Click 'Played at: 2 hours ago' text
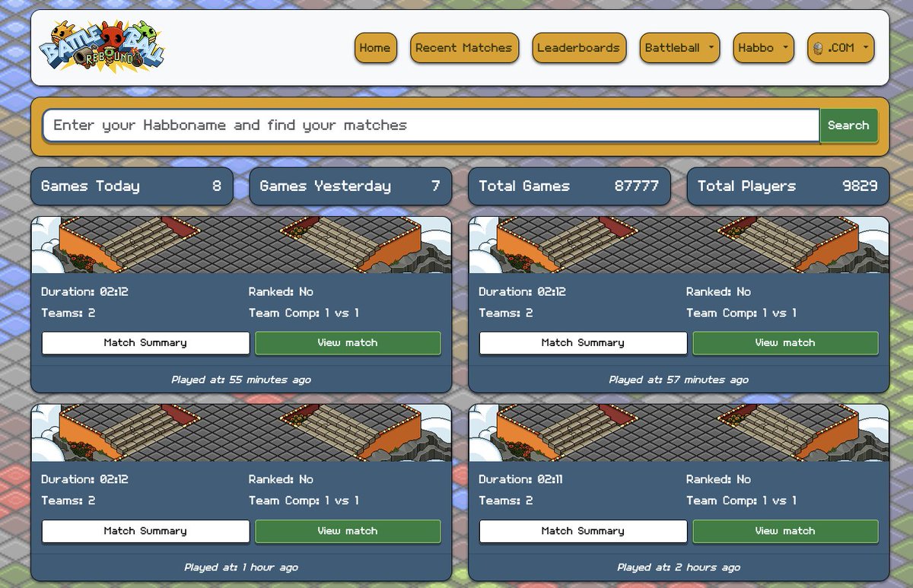The width and height of the screenshot is (913, 588). [679, 567]
